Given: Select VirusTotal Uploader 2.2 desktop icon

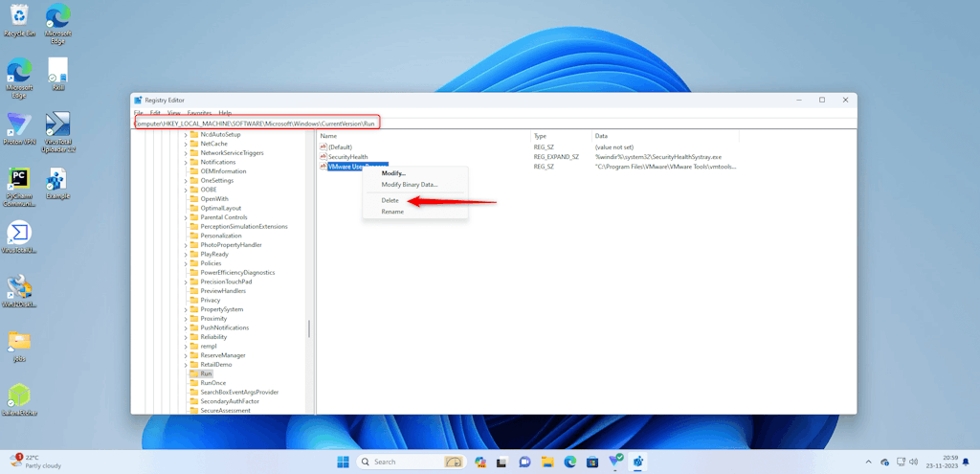Looking at the screenshot, I should [x=58, y=132].
